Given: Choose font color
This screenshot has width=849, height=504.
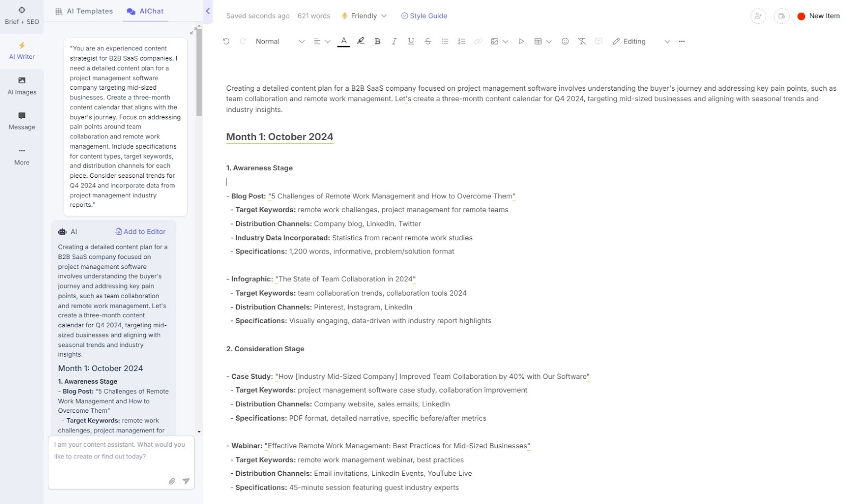Looking at the screenshot, I should pos(344,41).
